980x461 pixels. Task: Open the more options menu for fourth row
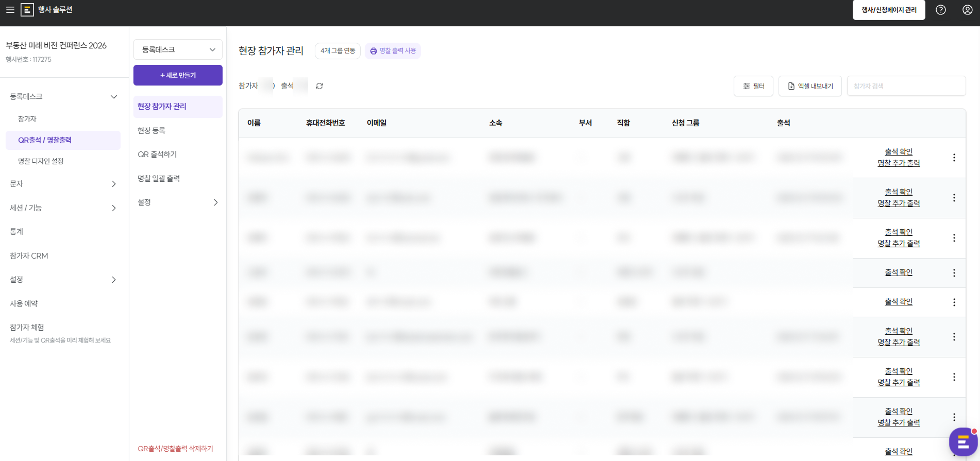pos(954,273)
